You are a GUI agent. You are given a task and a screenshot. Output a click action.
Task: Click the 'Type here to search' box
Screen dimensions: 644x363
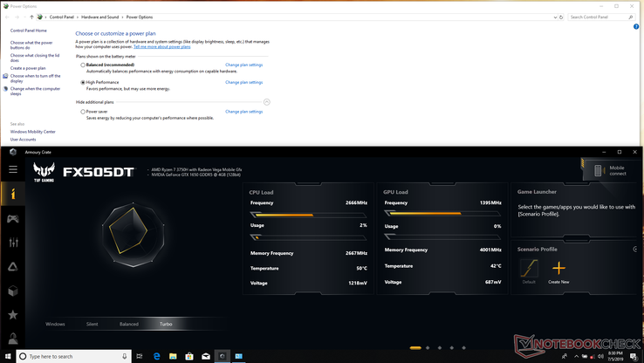[74, 356]
